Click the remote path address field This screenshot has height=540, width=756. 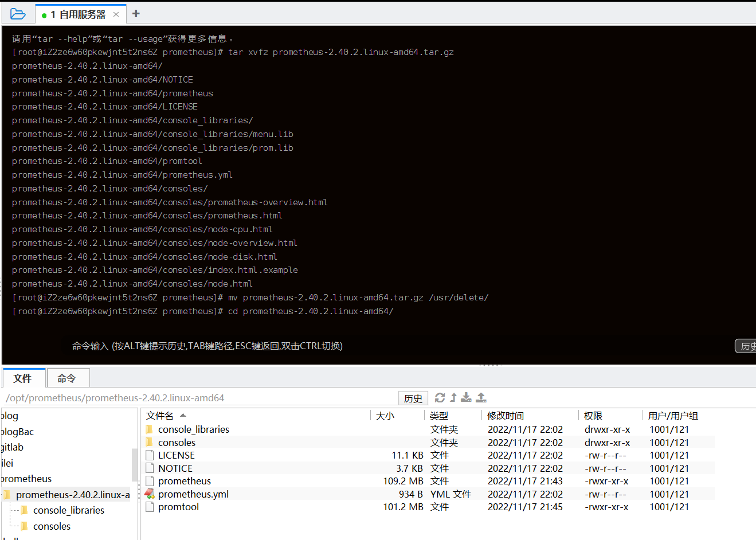pyautogui.click(x=201, y=398)
